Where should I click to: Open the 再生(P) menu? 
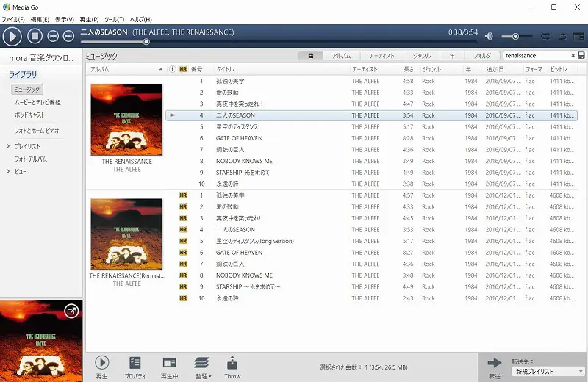[89, 19]
